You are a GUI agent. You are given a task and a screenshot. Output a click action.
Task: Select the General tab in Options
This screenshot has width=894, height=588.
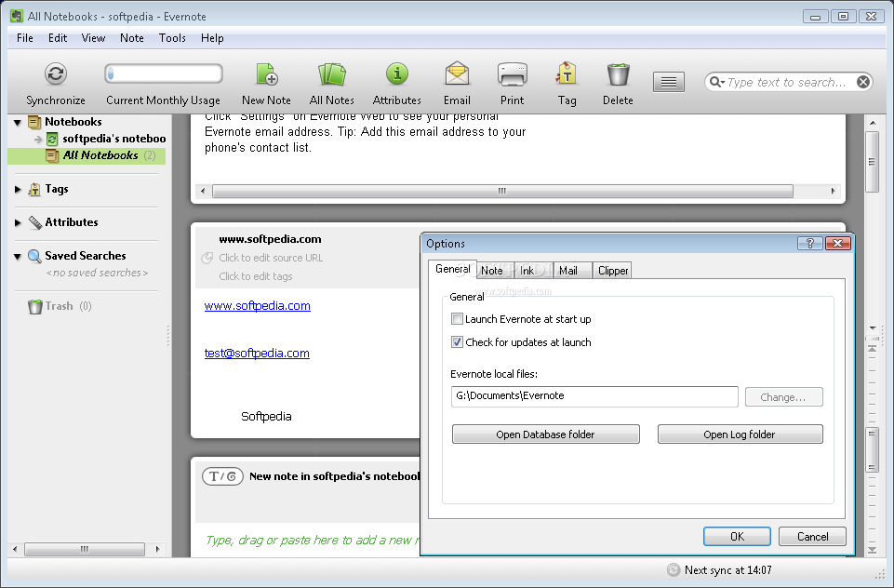pos(453,269)
